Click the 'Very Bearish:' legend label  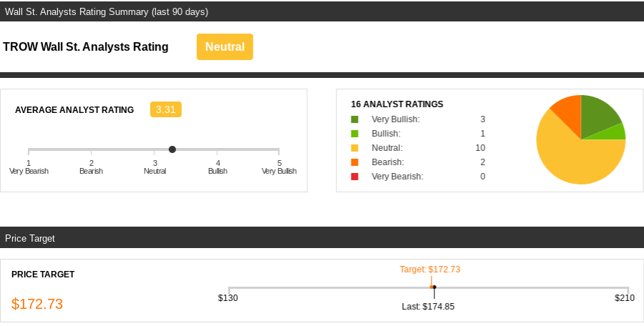(x=398, y=177)
